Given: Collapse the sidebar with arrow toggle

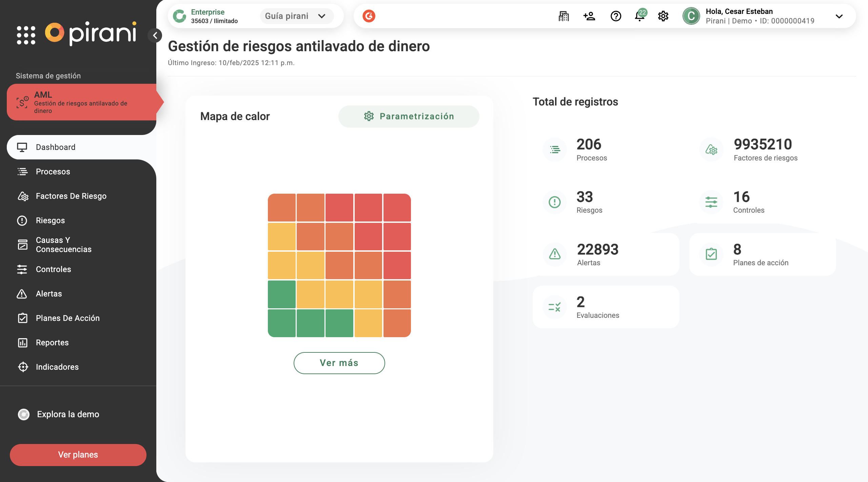Looking at the screenshot, I should pos(155,35).
